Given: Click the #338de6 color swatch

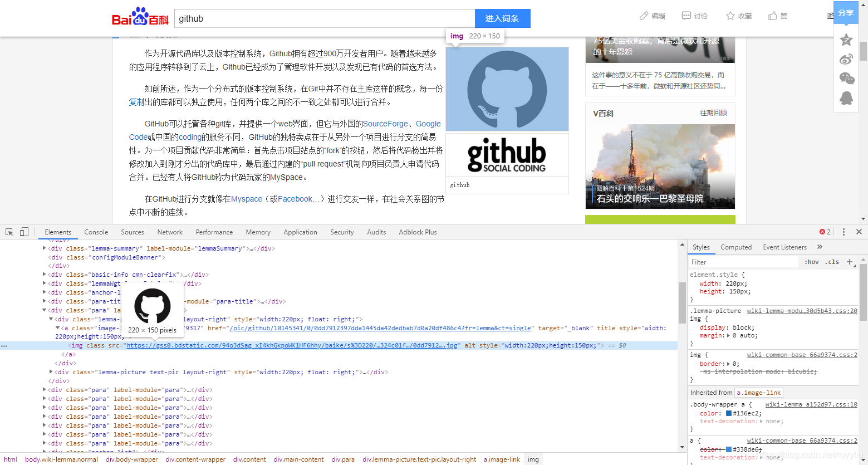Looking at the screenshot, I should 728,449.
